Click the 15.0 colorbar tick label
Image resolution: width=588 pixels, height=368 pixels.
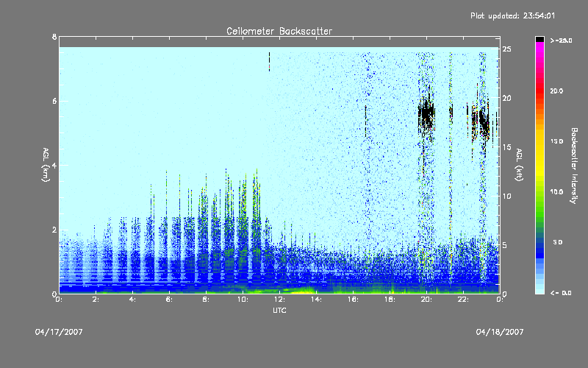click(556, 141)
